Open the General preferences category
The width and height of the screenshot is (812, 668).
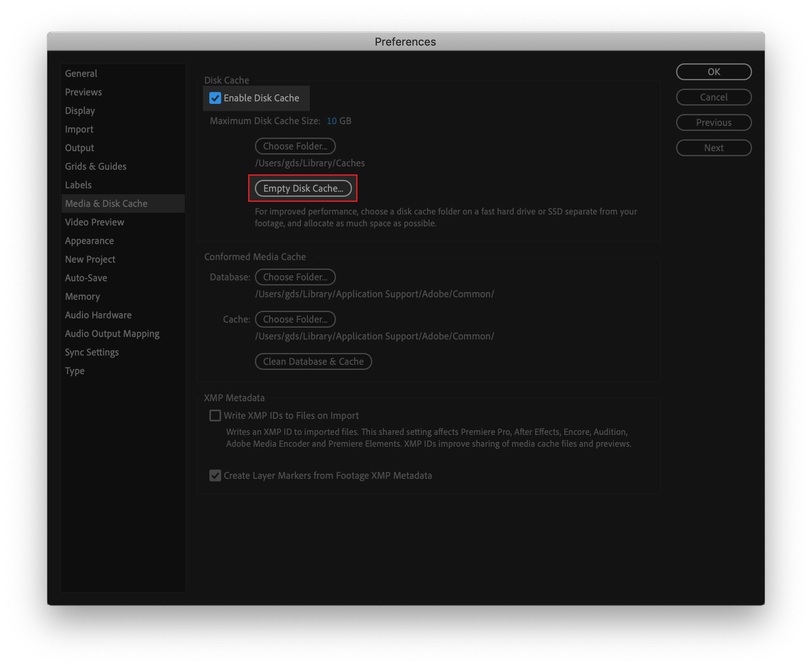(123, 73)
